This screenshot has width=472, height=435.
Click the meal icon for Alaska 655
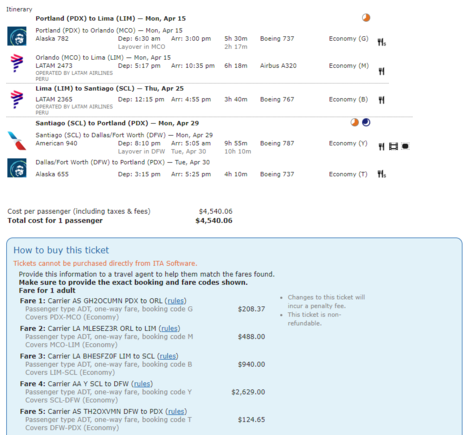click(x=382, y=174)
